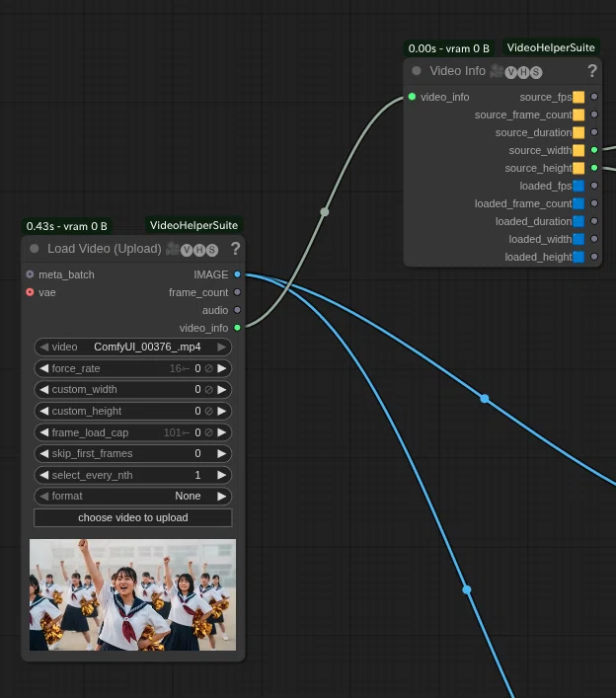The height and width of the screenshot is (698, 616).
Task: Click the frame_count output socket
Action: [x=237, y=292]
